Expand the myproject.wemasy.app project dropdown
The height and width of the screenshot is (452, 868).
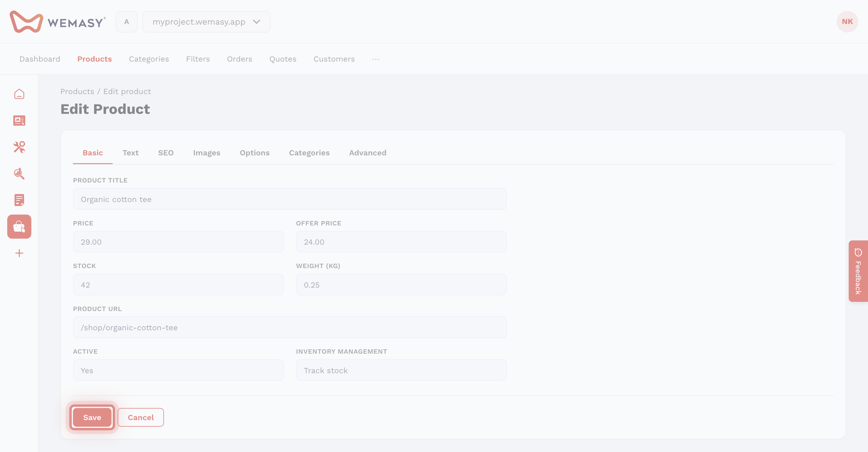click(x=206, y=21)
